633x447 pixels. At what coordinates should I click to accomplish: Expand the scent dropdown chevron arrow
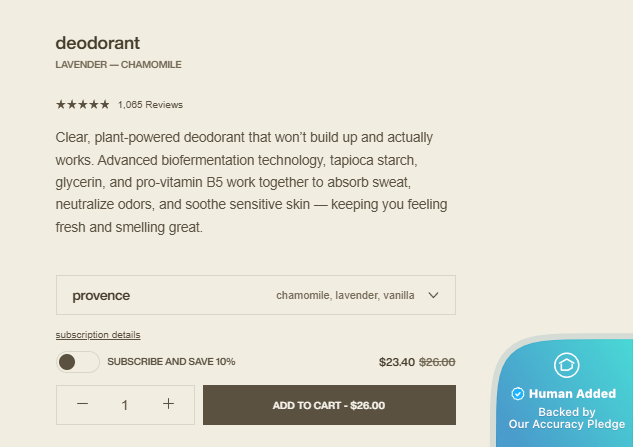pyautogui.click(x=433, y=295)
